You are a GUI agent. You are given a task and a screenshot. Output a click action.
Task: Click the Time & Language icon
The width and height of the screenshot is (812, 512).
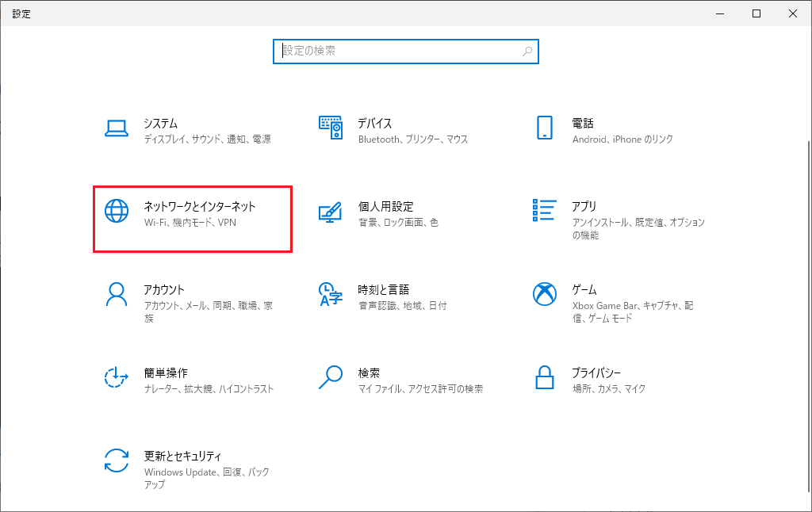331,294
